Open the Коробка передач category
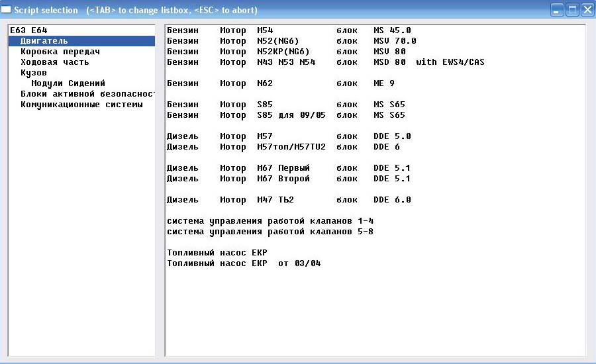The image size is (596, 364). [60, 52]
